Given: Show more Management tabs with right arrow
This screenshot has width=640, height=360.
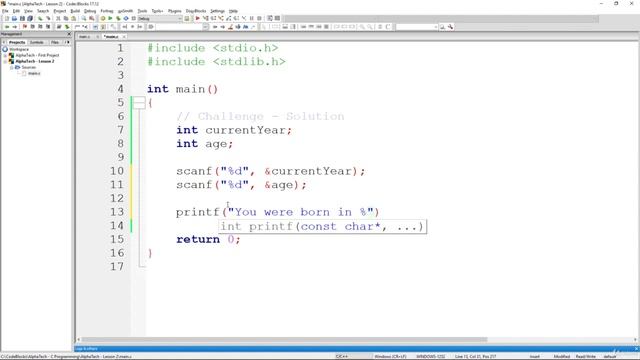Looking at the screenshot, I should point(68,42).
